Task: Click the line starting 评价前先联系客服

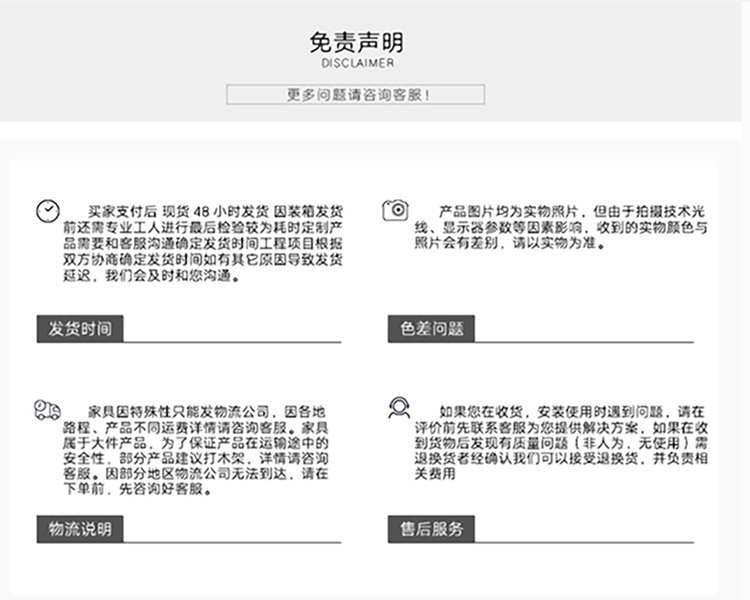Action: 561,427
